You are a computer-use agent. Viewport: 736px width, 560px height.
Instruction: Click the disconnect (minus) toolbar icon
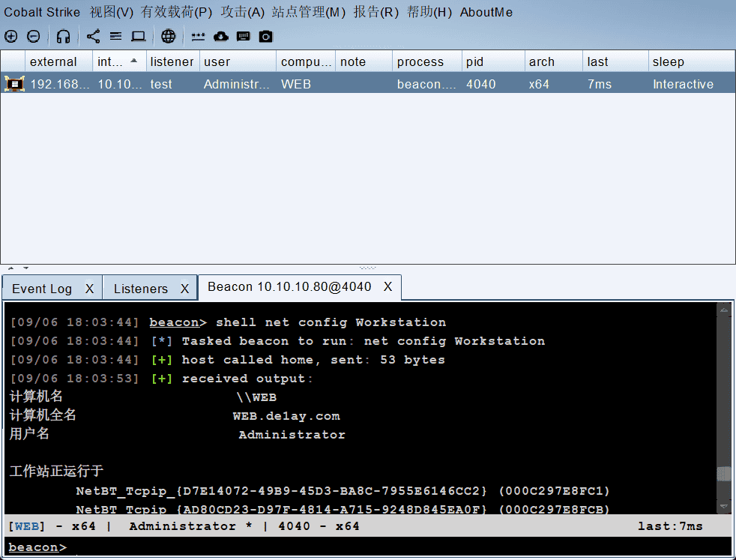point(34,36)
